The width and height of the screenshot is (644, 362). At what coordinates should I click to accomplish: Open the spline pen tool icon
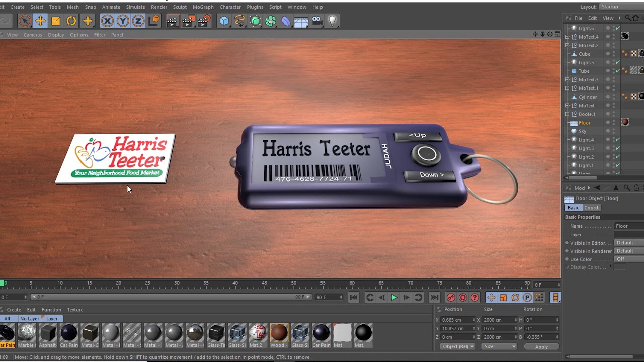[x=239, y=21]
